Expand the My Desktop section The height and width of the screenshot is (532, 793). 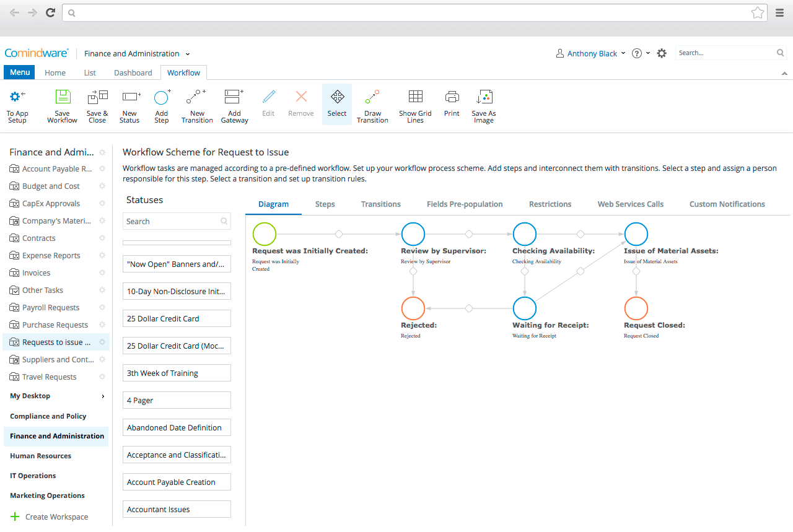coord(30,396)
